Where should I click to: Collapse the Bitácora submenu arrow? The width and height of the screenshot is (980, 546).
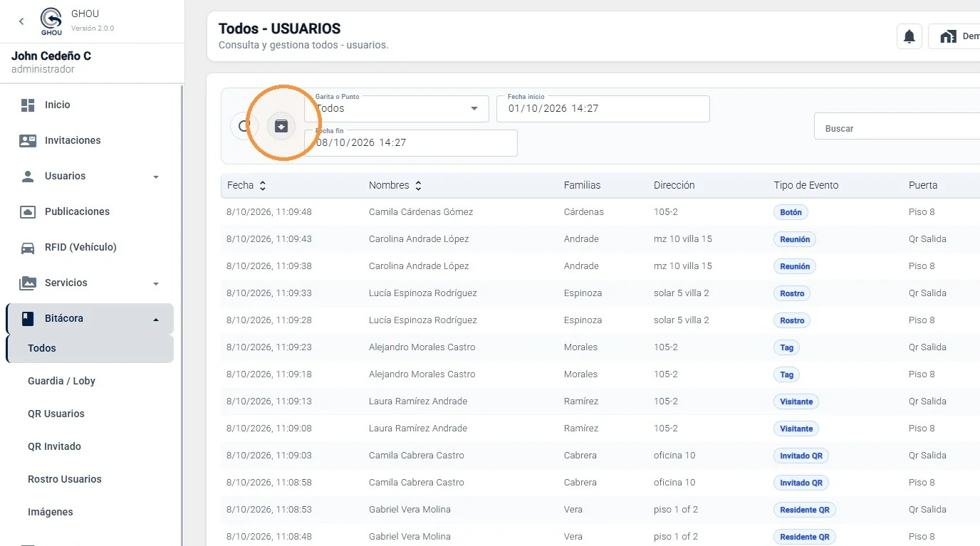[156, 320]
